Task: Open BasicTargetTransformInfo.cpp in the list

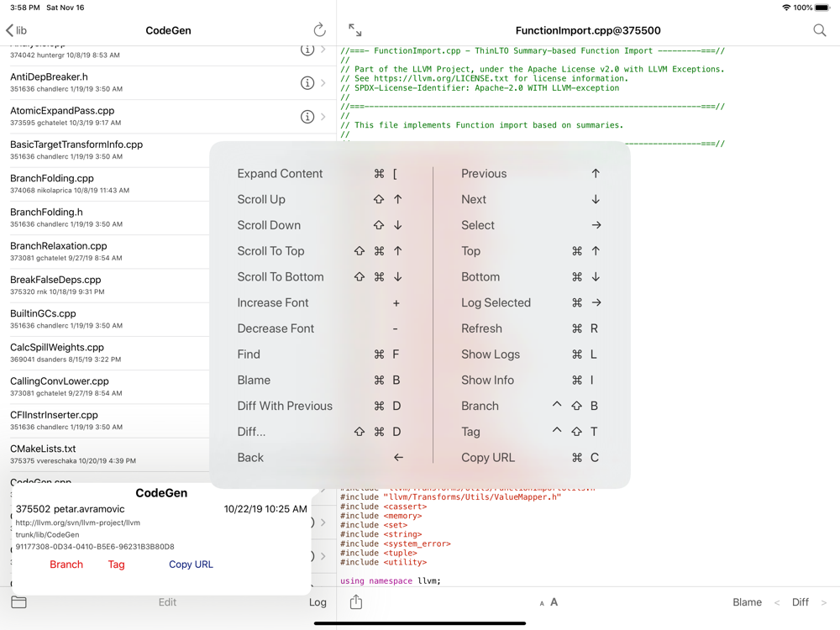Action: coord(104,150)
